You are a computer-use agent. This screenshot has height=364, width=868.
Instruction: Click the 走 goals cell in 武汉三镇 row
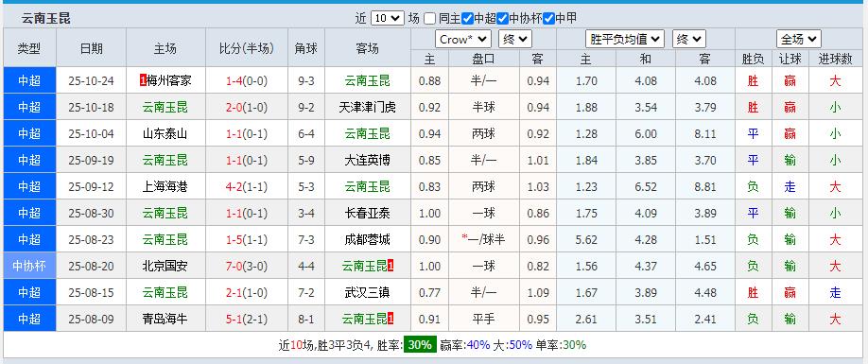[835, 293]
